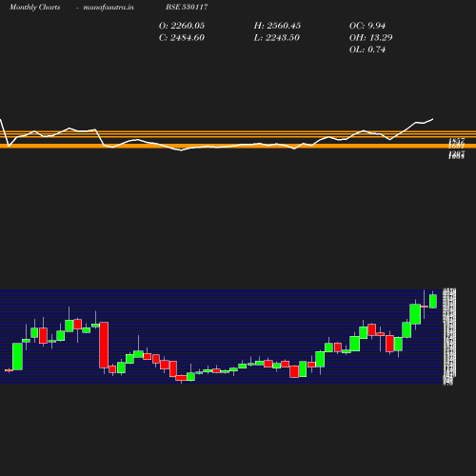Click the tallest red candlestick in the chart
This screenshot has width=476, height=476.
[x=104, y=345]
